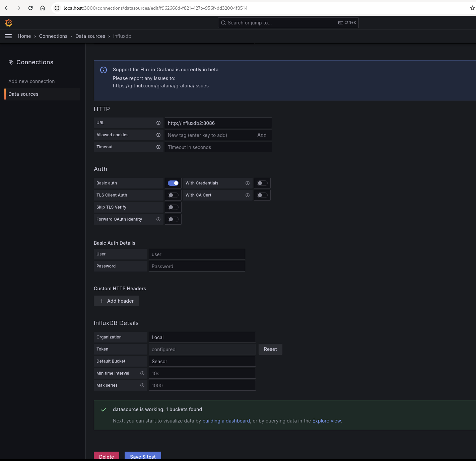Click the 'InfluxDB Details' heading

coord(116,323)
